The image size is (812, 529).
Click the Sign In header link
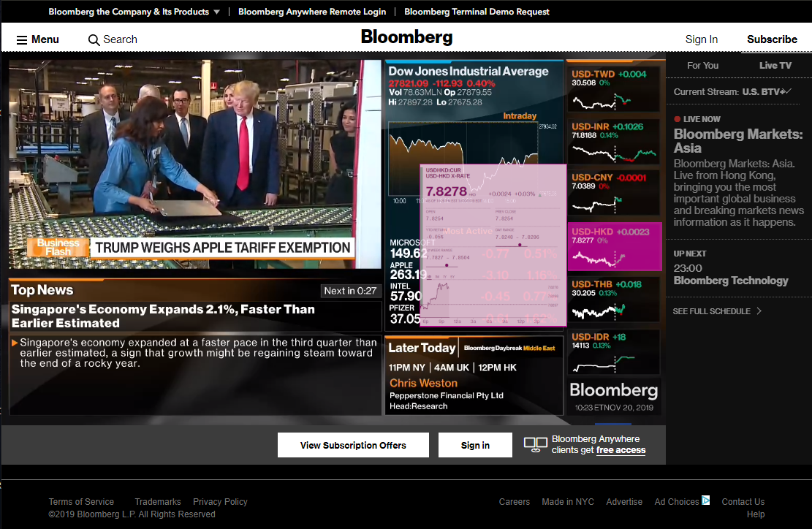(701, 39)
